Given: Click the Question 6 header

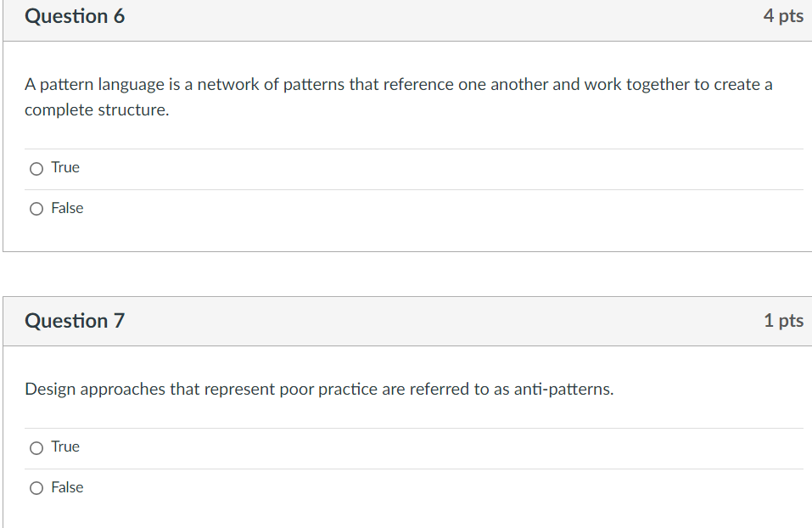Looking at the screenshot, I should tap(75, 15).
